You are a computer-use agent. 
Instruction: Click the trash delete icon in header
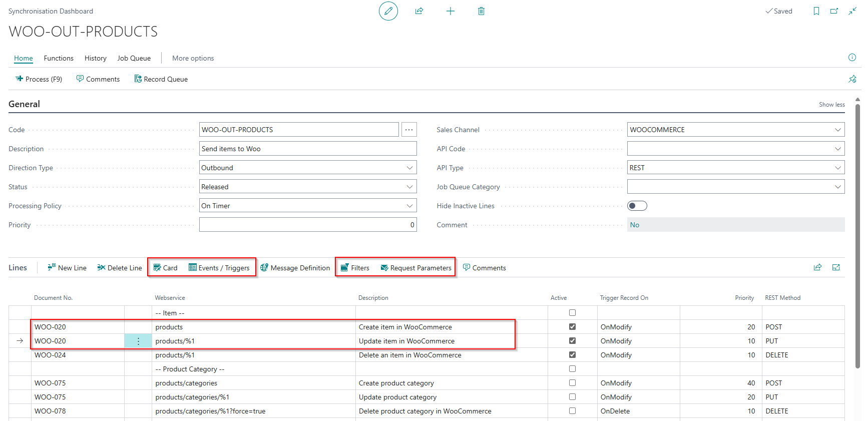coord(481,11)
